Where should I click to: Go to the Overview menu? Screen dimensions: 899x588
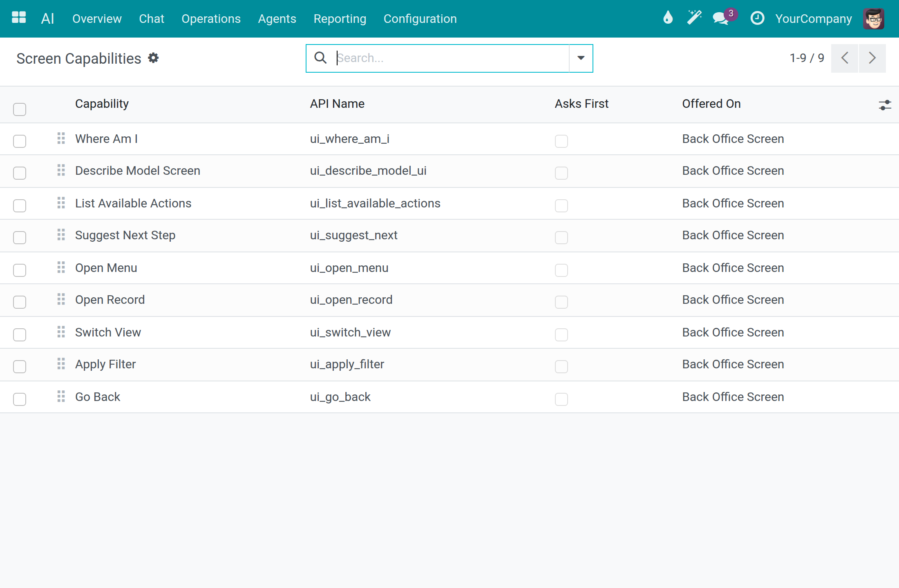click(x=97, y=19)
